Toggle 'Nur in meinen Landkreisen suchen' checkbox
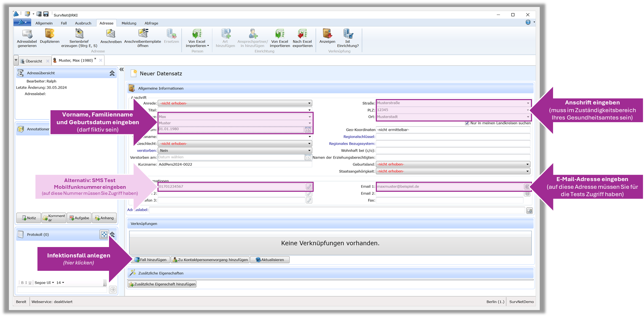 (467, 123)
